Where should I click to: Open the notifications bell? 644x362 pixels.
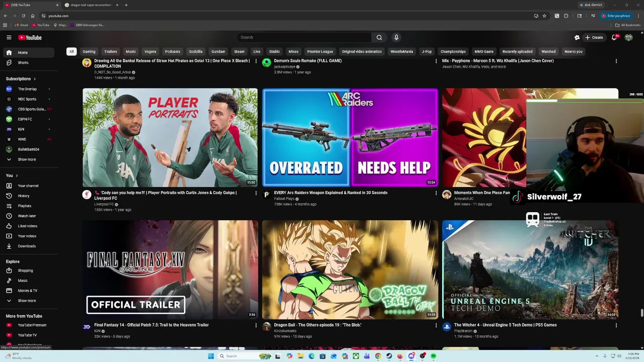point(614,37)
